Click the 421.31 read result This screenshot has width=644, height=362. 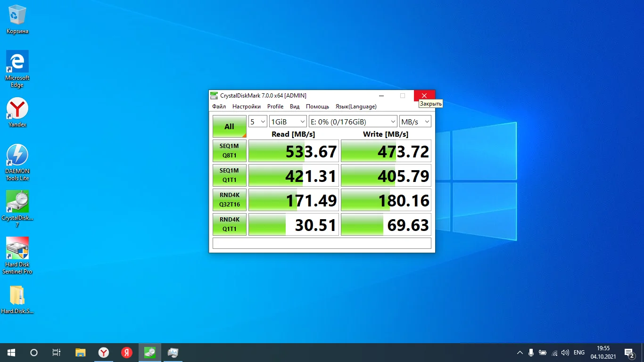point(294,176)
